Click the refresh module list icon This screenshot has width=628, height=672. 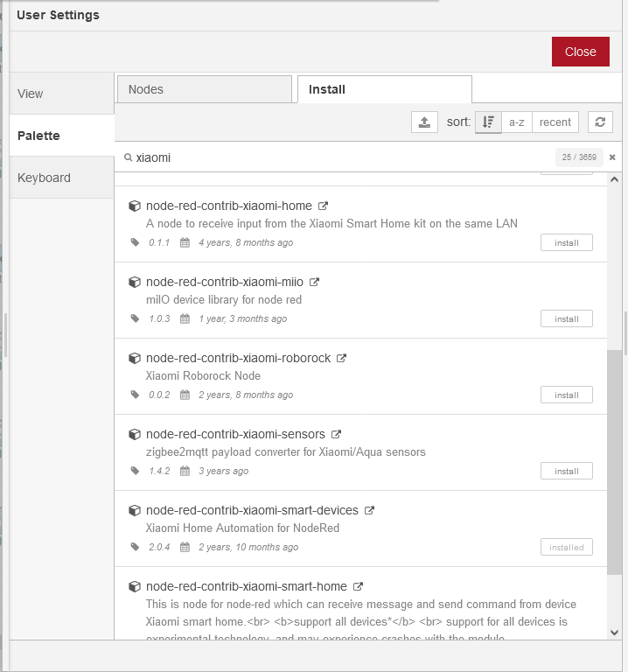coord(600,122)
